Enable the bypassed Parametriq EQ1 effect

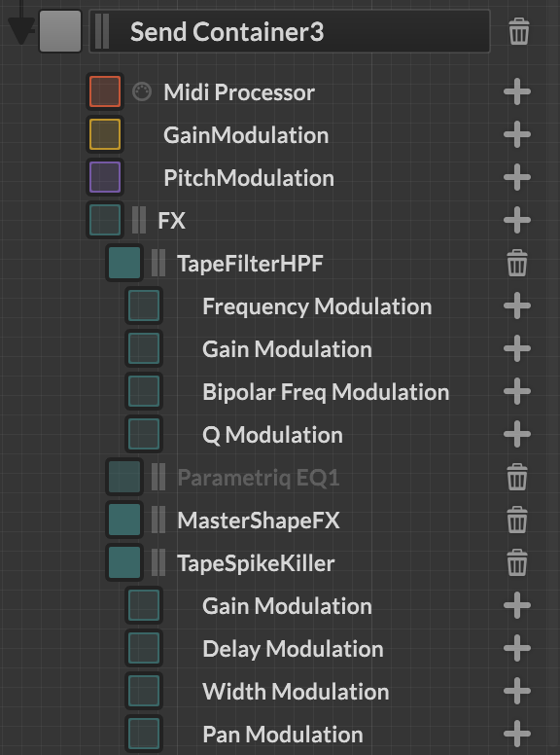click(x=124, y=477)
